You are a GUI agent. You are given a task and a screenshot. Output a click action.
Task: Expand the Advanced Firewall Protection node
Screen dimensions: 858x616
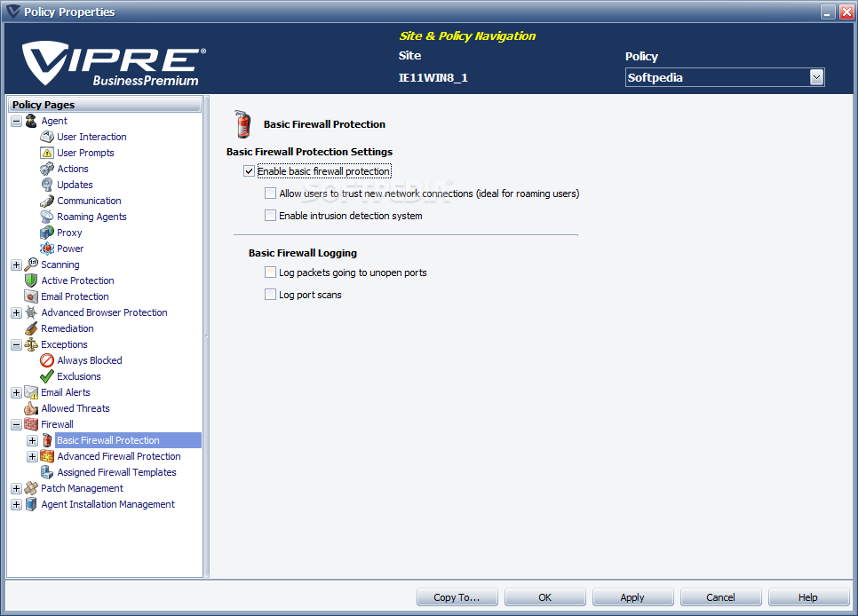pos(32,456)
